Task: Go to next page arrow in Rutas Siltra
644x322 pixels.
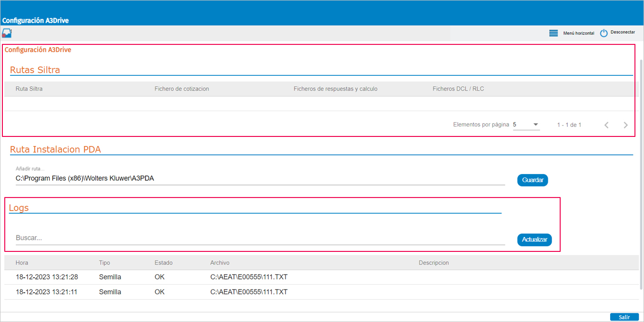Action: [626, 125]
